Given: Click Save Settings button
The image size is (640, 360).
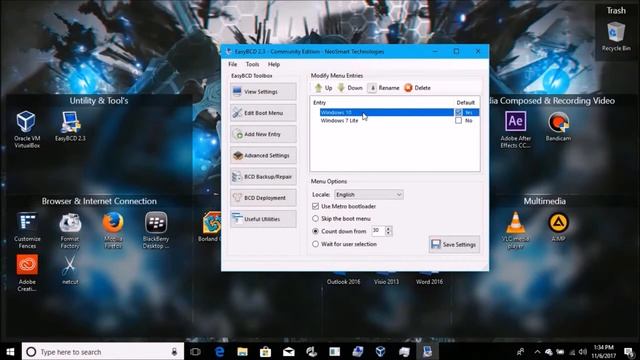Looking at the screenshot, I should [454, 244].
